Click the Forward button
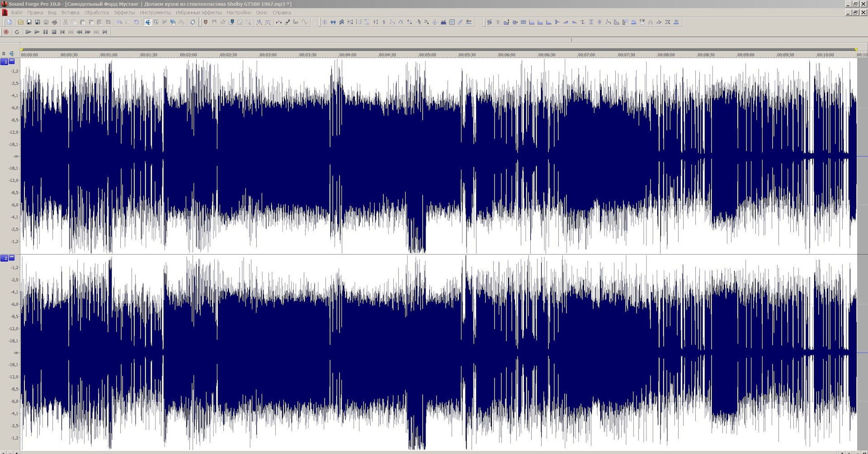The image size is (868, 454). pyautogui.click(x=88, y=32)
